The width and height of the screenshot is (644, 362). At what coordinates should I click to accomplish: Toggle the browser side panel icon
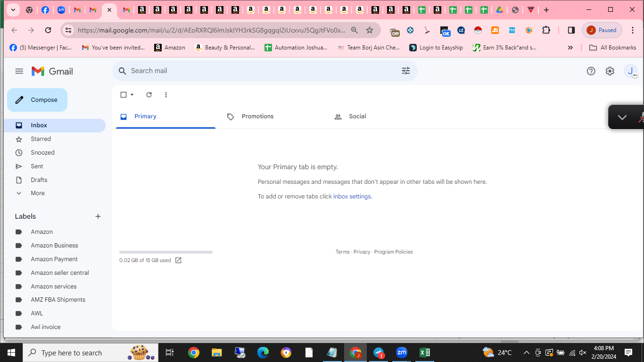(x=571, y=30)
